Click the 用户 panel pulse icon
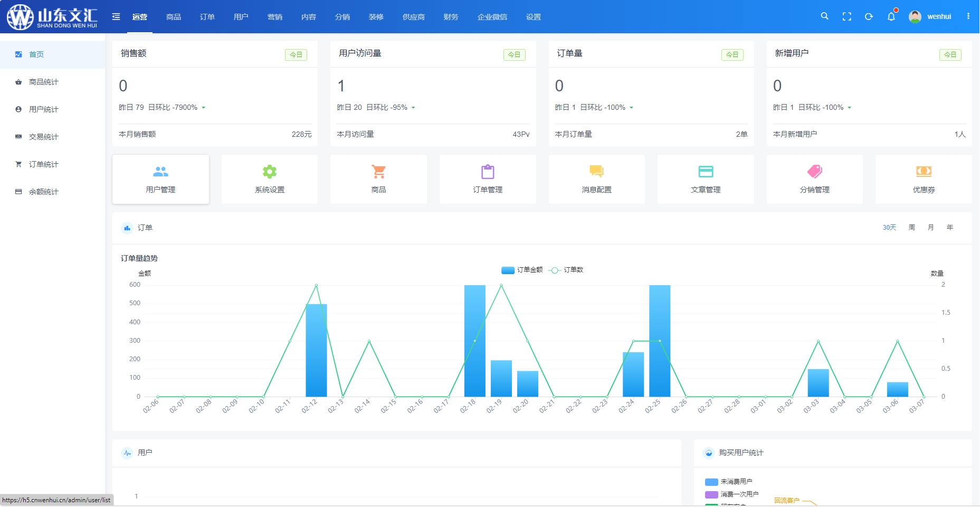 tap(127, 453)
